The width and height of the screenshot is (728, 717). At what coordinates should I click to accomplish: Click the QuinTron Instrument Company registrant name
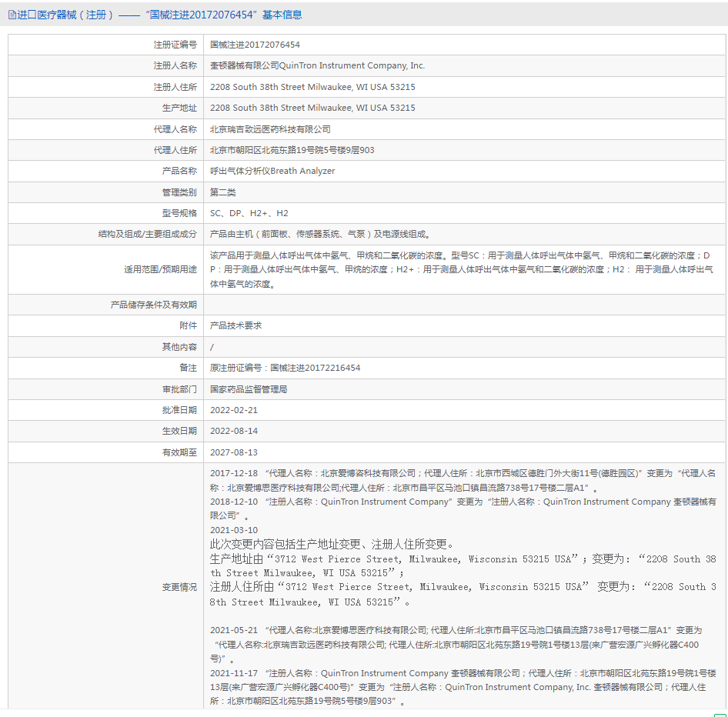click(x=317, y=66)
